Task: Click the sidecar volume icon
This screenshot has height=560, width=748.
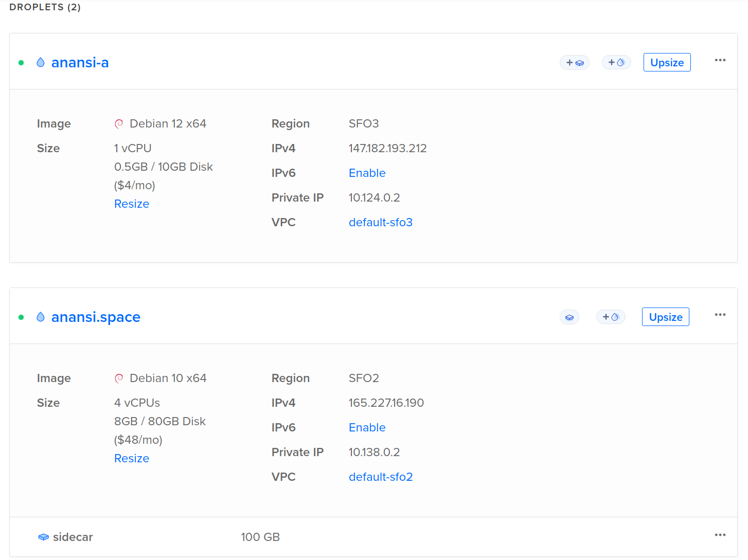Action: click(44, 537)
